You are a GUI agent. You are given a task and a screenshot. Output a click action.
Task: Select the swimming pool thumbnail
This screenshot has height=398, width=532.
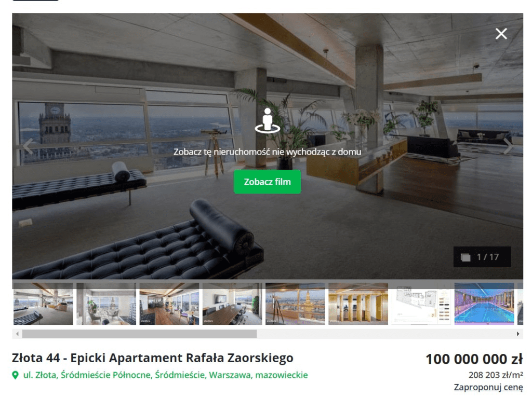484,304
